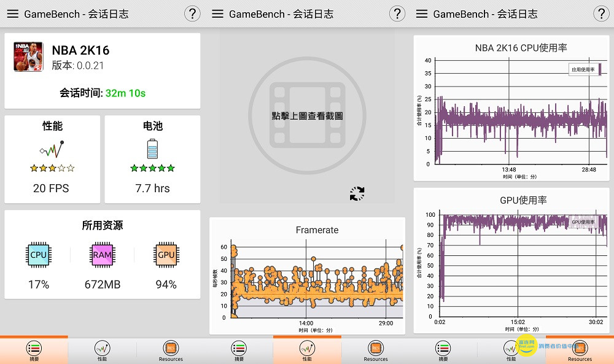
Task: Select Resources tab in right panel
Action: (580, 350)
